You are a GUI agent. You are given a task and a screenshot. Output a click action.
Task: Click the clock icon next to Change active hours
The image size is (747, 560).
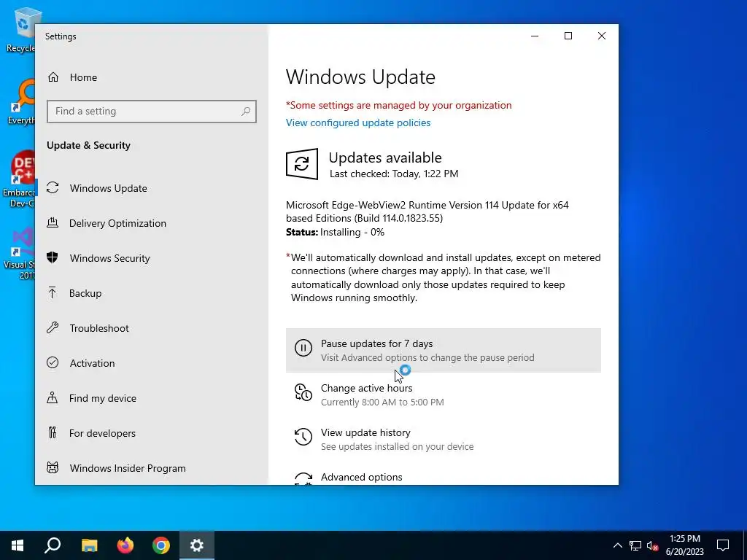coord(303,392)
